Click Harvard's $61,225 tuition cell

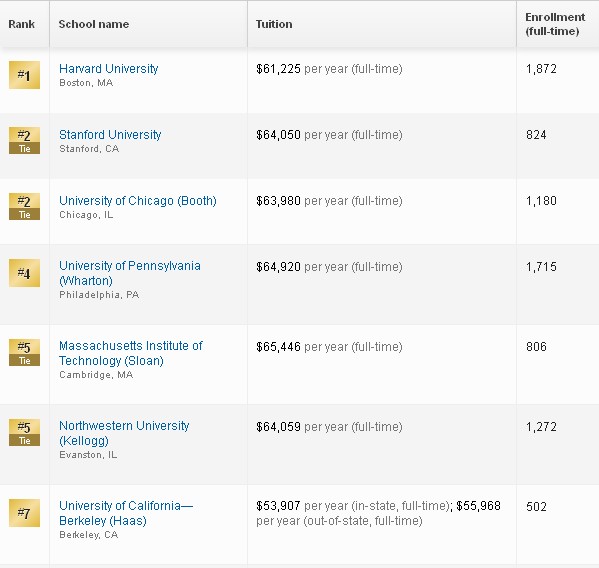click(278, 69)
